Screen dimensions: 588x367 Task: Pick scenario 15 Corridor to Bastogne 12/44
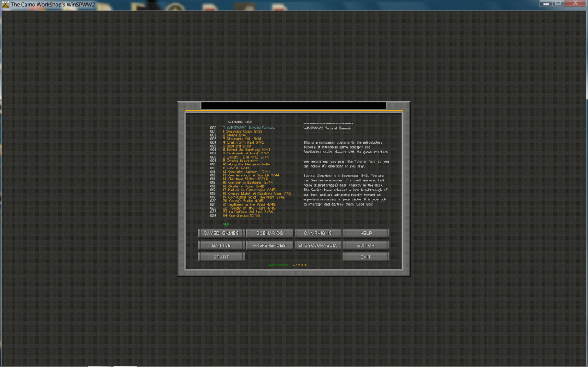coord(247,183)
